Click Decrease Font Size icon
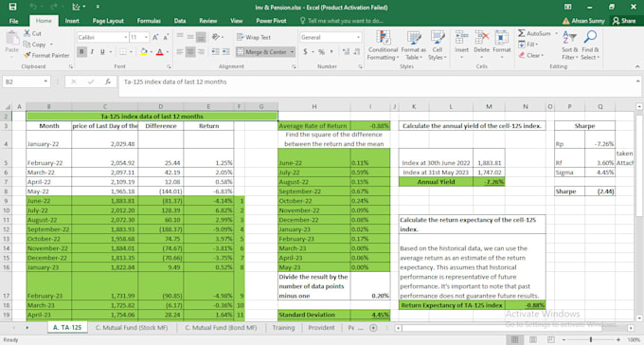644x345 pixels. [x=166, y=37]
